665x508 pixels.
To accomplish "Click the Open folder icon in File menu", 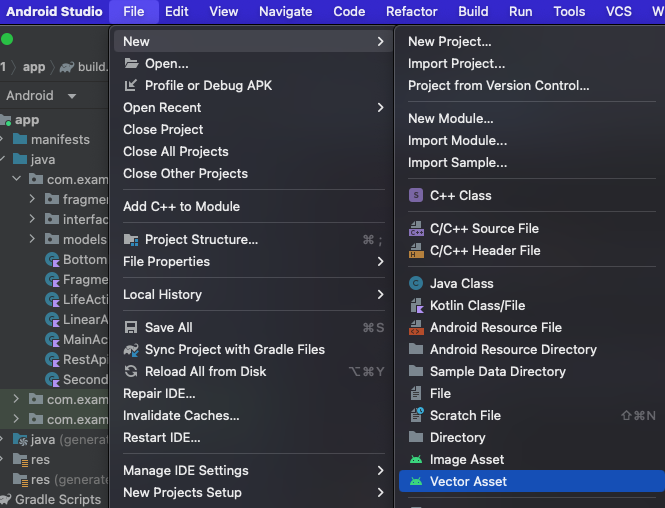I will pos(131,64).
